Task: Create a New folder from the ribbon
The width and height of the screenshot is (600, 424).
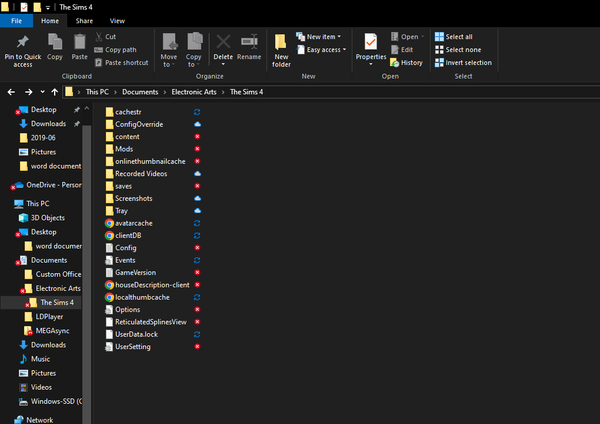Action: [281, 51]
